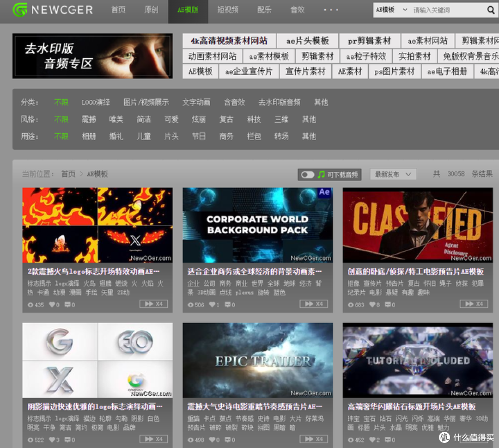Open 音效 in top navigation

point(298,10)
